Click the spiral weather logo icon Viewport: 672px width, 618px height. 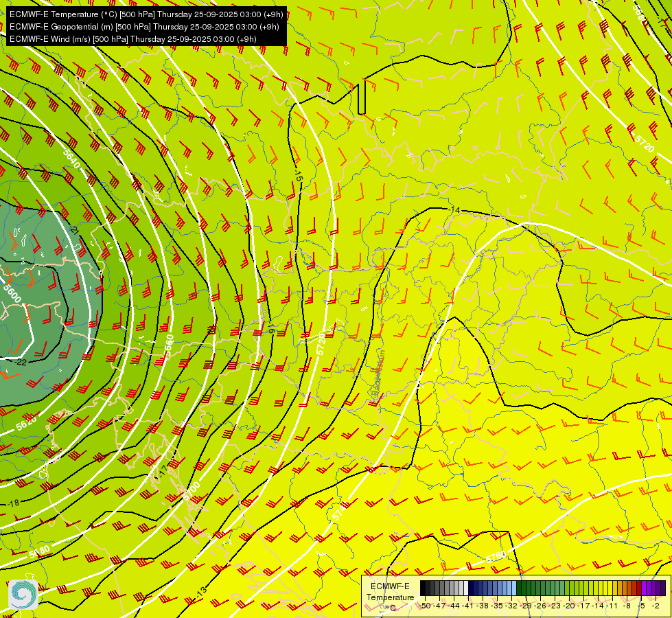click(23, 595)
